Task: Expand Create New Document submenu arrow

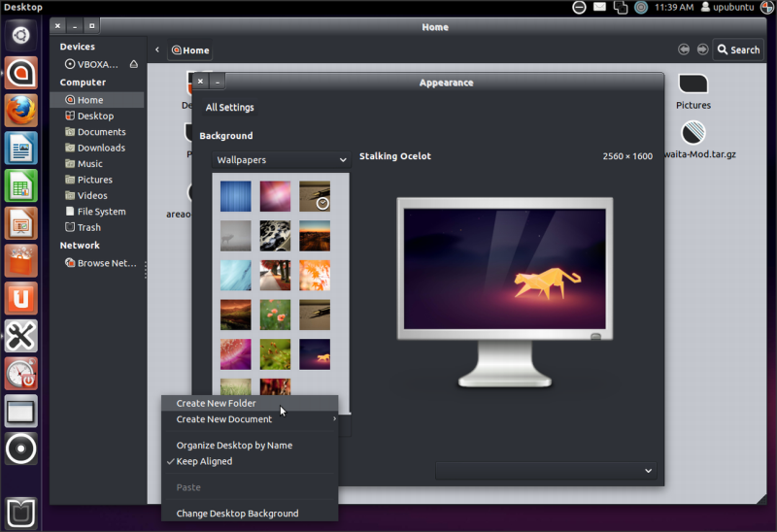Action: point(334,419)
